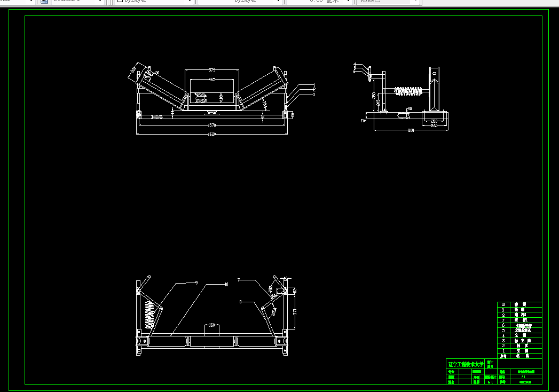
Task: Select part balloon label 9
Action: (196, 283)
